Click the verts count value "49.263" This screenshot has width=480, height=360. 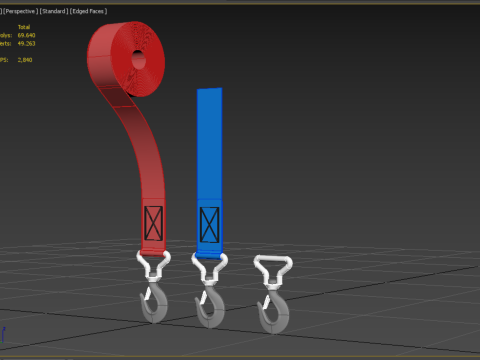tap(26, 44)
